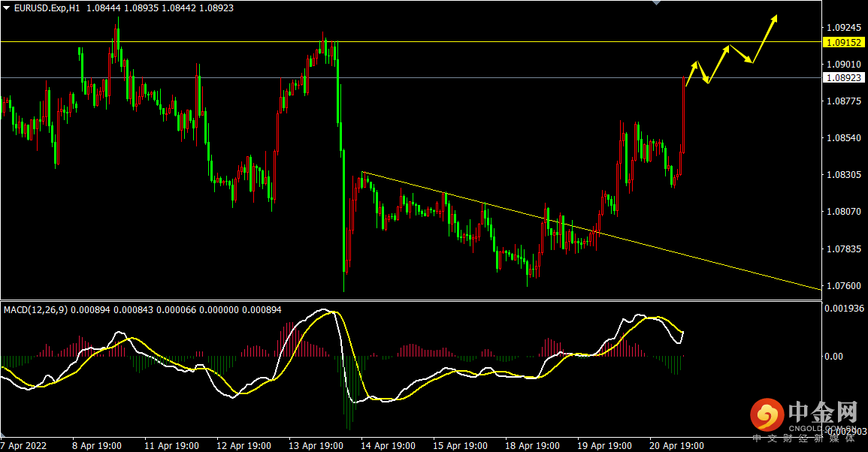
Task: Click the white 1.08923 current price label
Action: (x=843, y=78)
